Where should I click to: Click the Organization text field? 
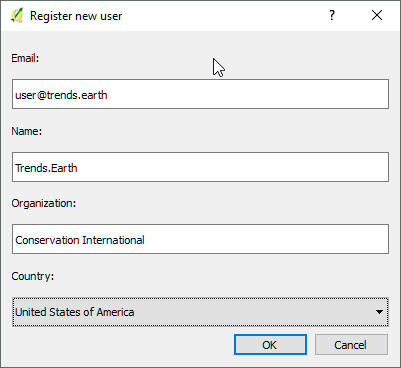(200, 239)
